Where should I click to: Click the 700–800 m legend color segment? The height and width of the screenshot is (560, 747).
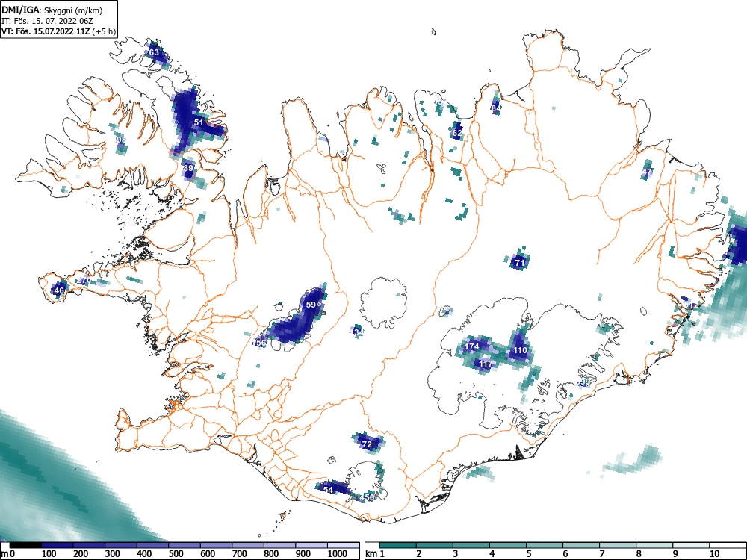[248, 545]
